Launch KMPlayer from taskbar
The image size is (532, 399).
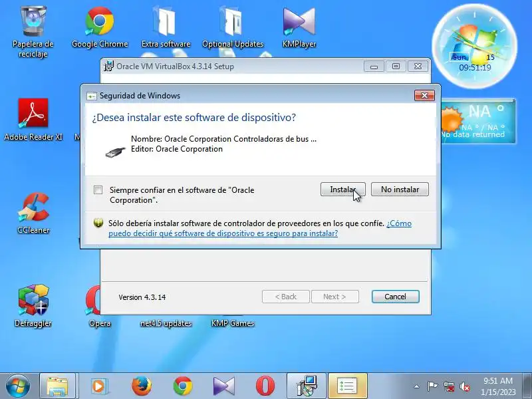tap(224, 386)
